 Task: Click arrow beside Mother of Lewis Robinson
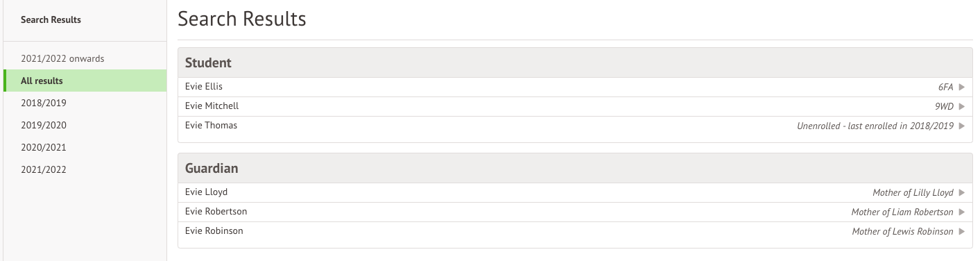pos(962,231)
